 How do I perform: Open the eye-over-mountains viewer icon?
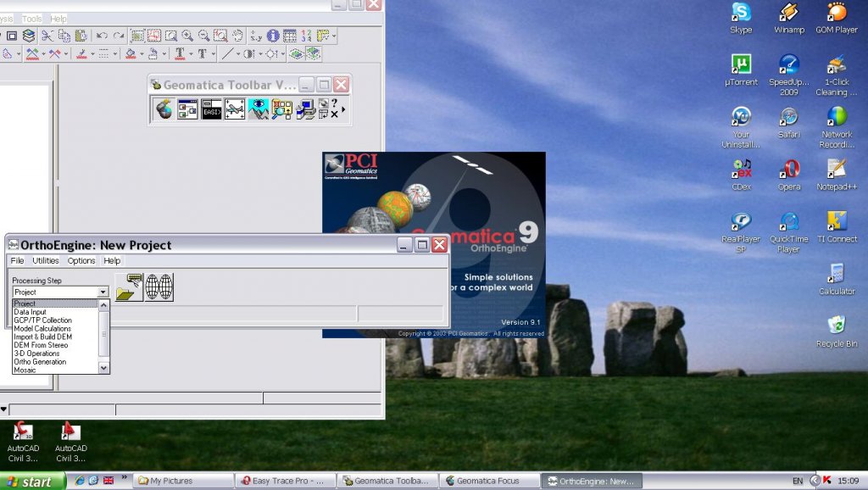point(259,109)
